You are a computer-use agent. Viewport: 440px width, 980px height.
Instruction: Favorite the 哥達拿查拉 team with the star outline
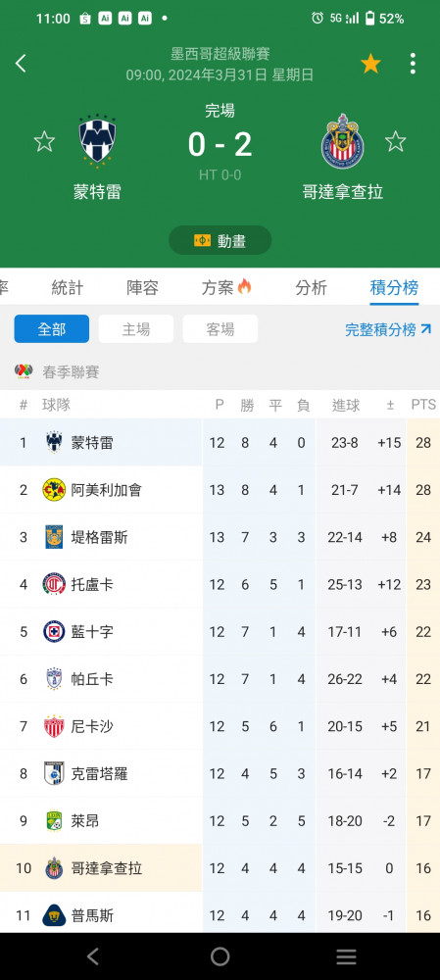point(395,141)
